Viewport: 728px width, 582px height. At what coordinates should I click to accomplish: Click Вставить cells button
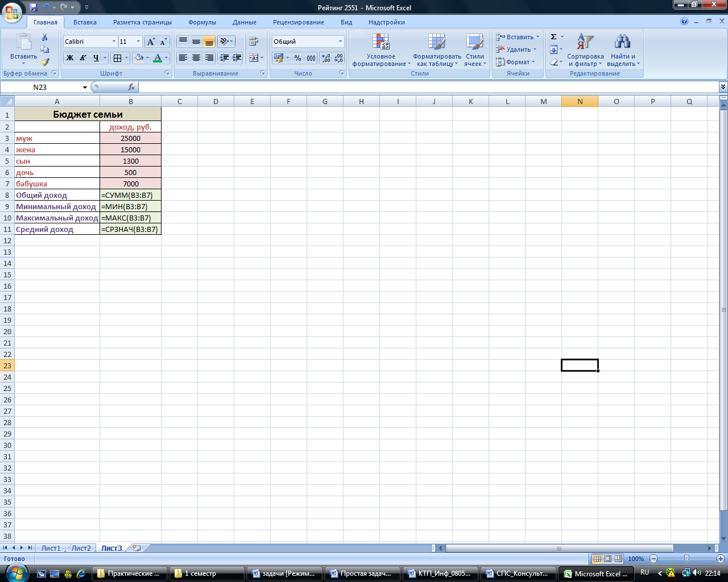click(517, 37)
